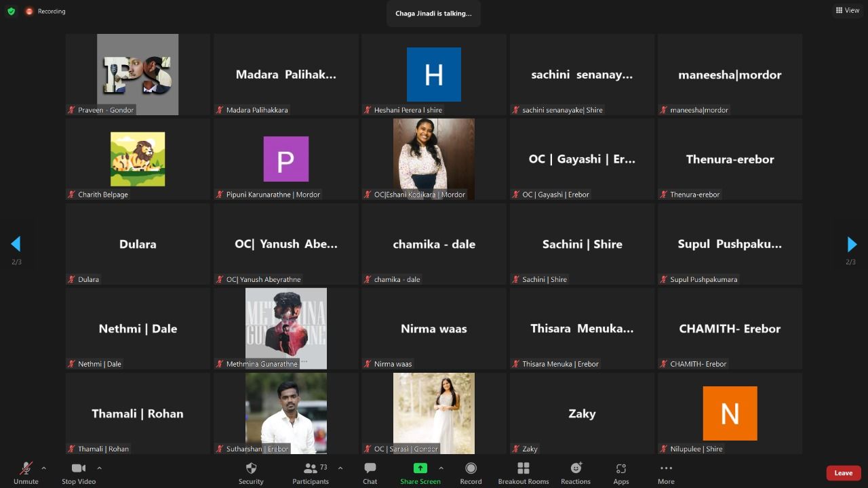Start recording with the Record button

471,472
